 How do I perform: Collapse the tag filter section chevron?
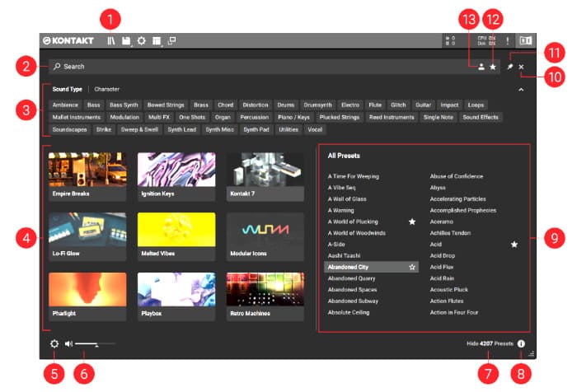(x=521, y=90)
